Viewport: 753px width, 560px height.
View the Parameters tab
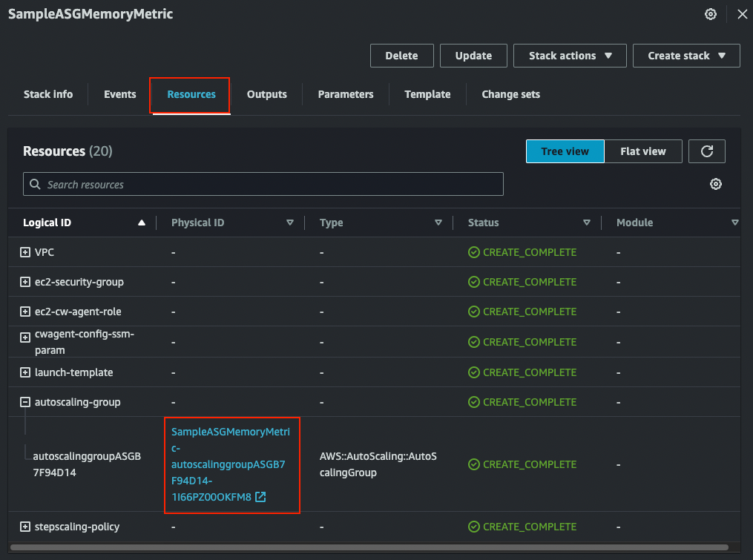pos(346,94)
